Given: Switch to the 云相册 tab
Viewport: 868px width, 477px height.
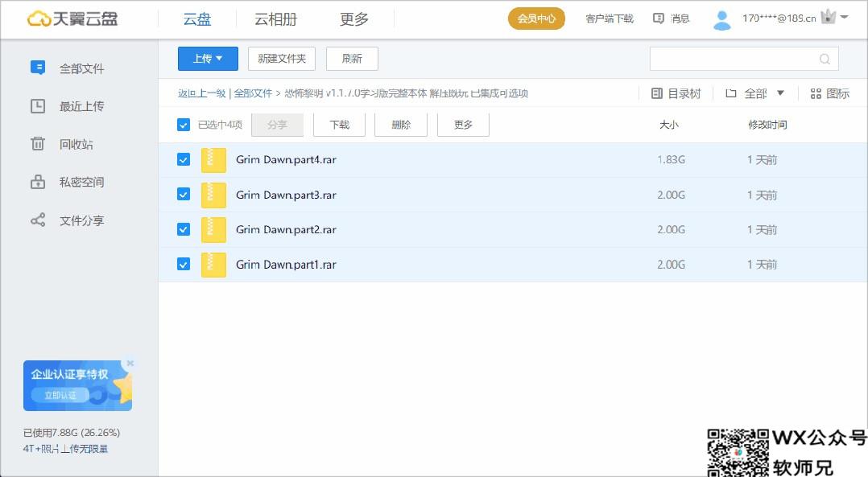Looking at the screenshot, I should [275, 19].
